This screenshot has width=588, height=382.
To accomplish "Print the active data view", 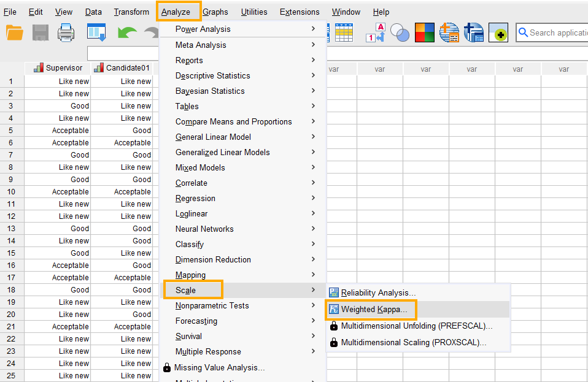I will pos(65,32).
